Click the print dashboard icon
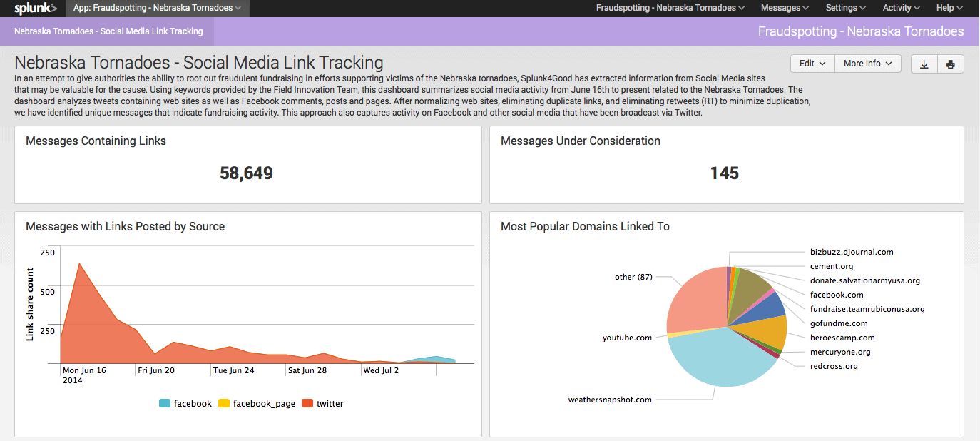Image resolution: width=980 pixels, height=441 pixels. [950, 64]
